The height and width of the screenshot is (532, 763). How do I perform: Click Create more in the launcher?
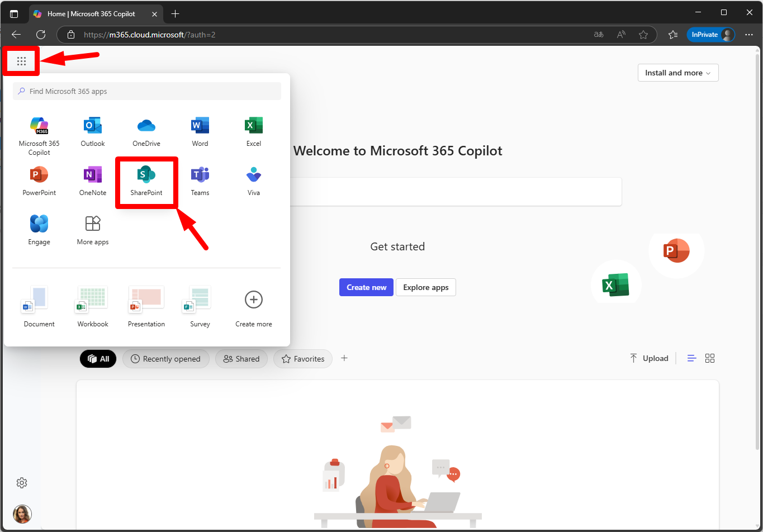[254, 306]
